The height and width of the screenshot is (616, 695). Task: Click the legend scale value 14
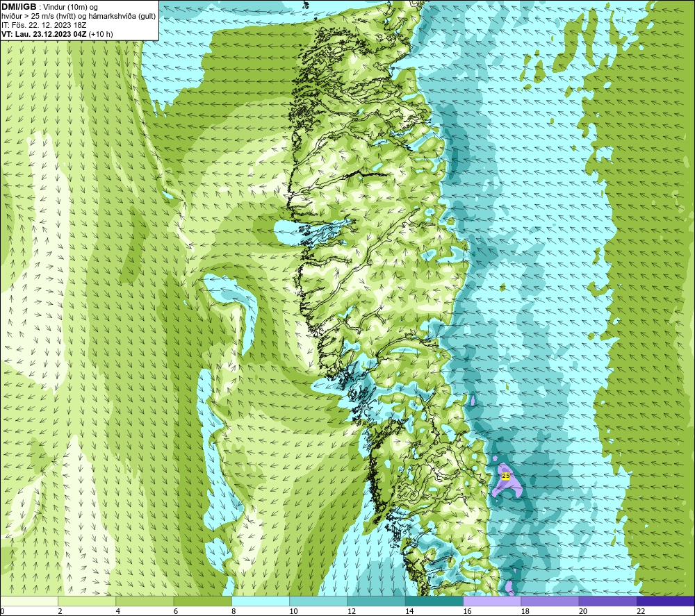pos(409,612)
